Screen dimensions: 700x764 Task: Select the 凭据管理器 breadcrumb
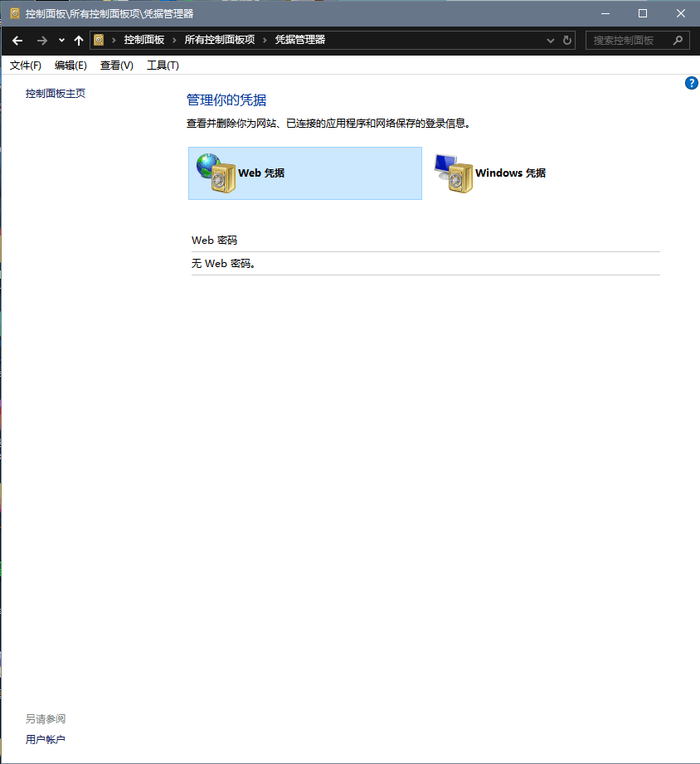coord(300,40)
